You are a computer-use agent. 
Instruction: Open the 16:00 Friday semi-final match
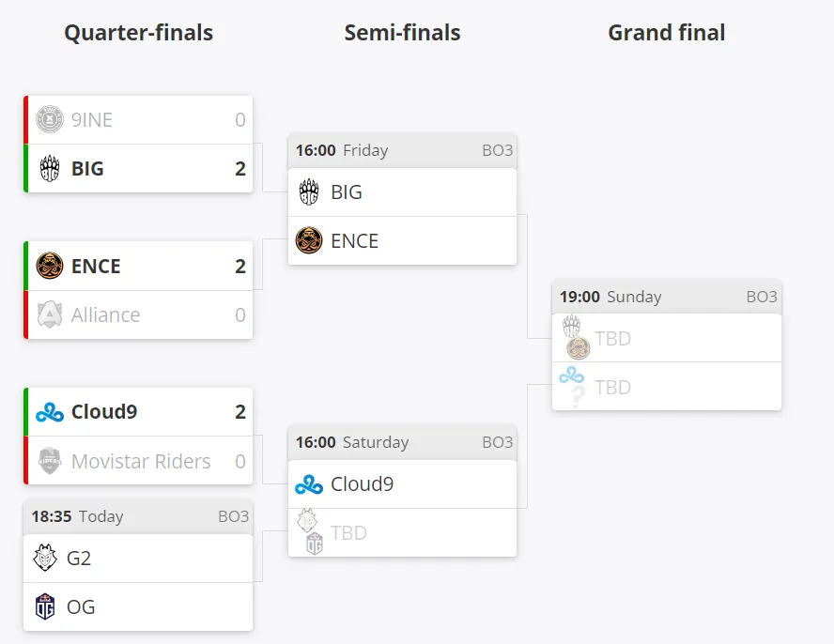tap(402, 150)
